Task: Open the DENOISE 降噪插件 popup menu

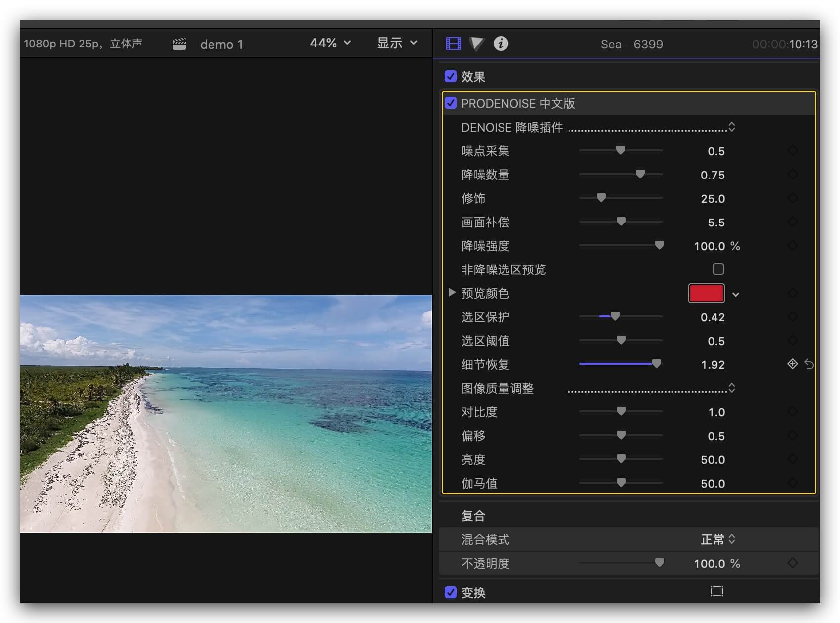Action: [652, 127]
